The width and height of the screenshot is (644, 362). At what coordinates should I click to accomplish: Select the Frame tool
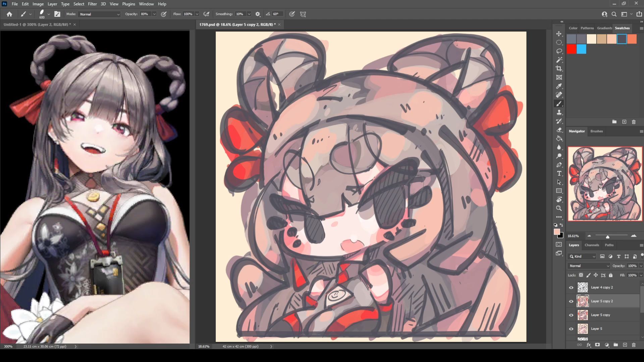point(559,77)
